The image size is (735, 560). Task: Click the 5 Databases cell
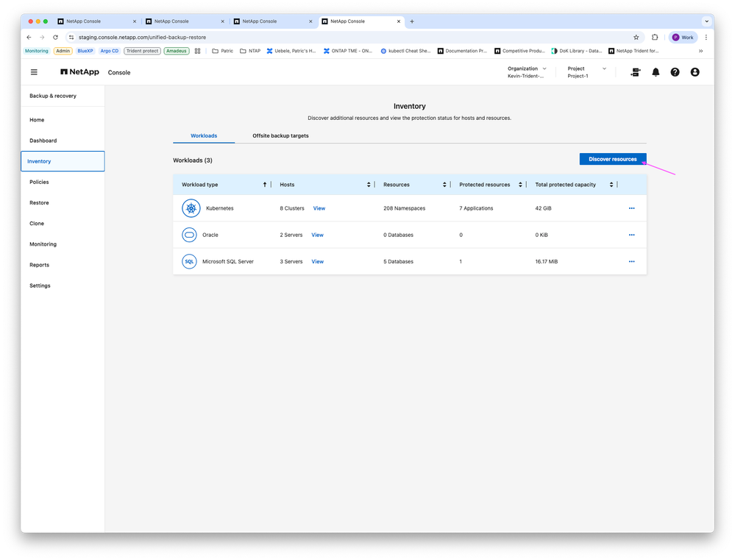point(398,262)
